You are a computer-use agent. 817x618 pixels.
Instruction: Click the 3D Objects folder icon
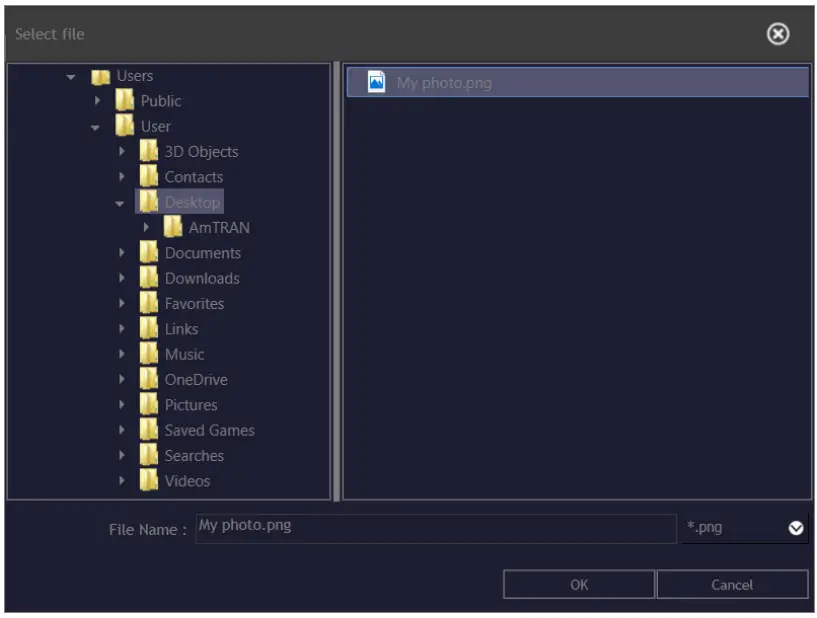[x=150, y=151]
